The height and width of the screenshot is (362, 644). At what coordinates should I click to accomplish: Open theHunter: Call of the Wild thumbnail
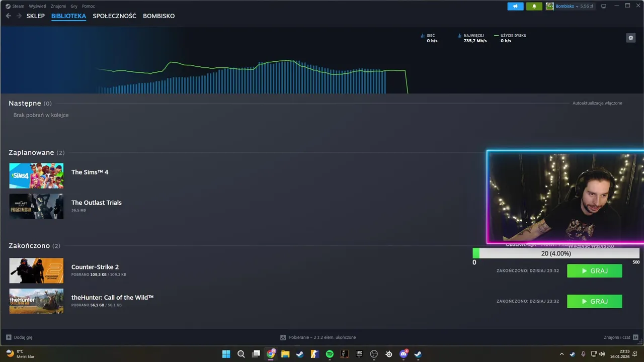(x=36, y=301)
